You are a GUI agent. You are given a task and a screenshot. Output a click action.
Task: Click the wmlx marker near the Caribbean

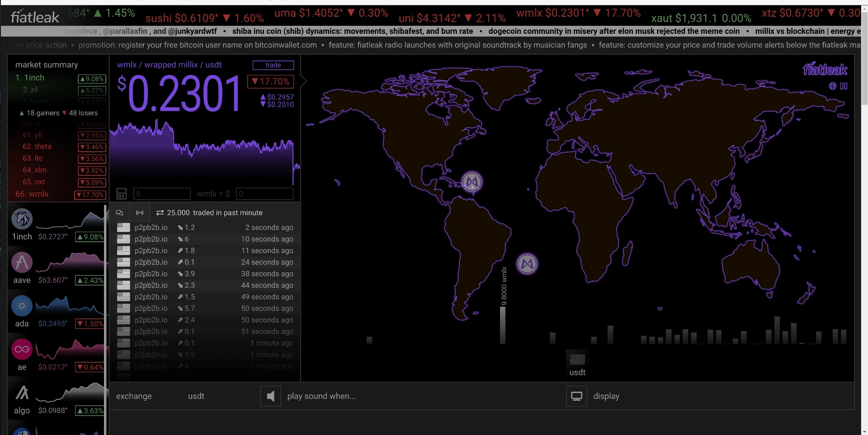click(472, 182)
